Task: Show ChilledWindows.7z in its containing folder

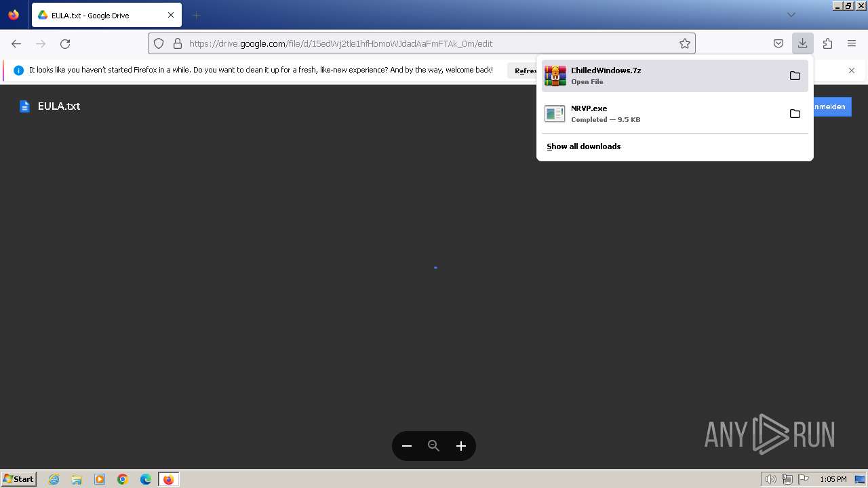Action: click(795, 76)
